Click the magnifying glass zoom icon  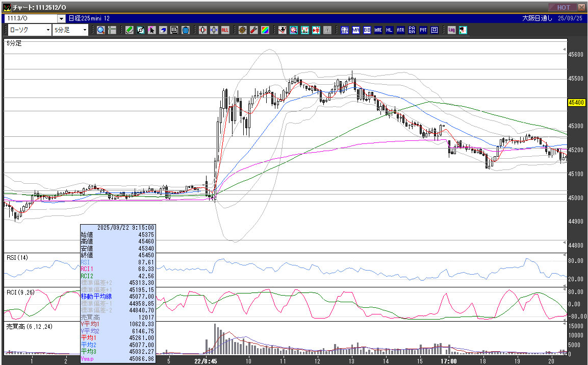[x=101, y=30]
